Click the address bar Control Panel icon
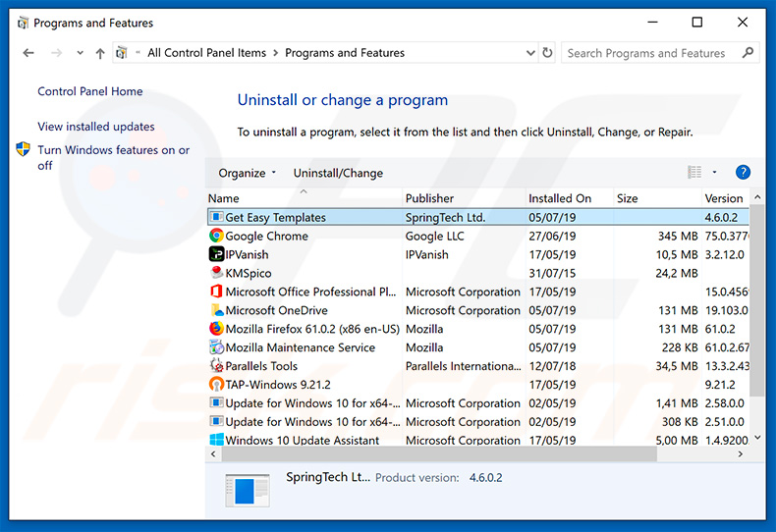 point(122,52)
